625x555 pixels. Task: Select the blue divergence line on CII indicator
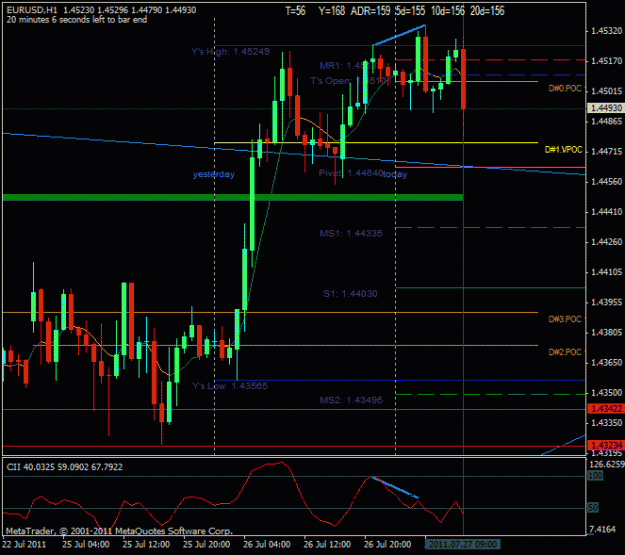[x=395, y=488]
